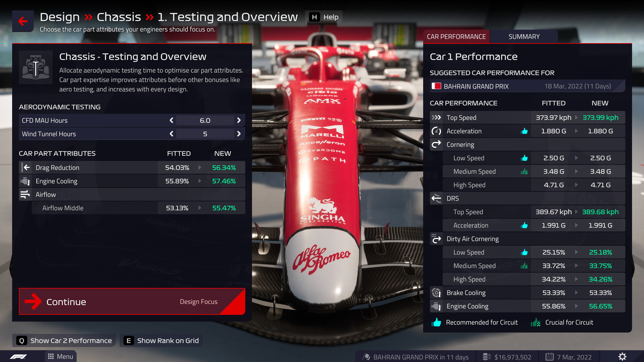Screen dimensions: 644x362
Task: Switch to the Car Performance tab
Action: click(456, 37)
